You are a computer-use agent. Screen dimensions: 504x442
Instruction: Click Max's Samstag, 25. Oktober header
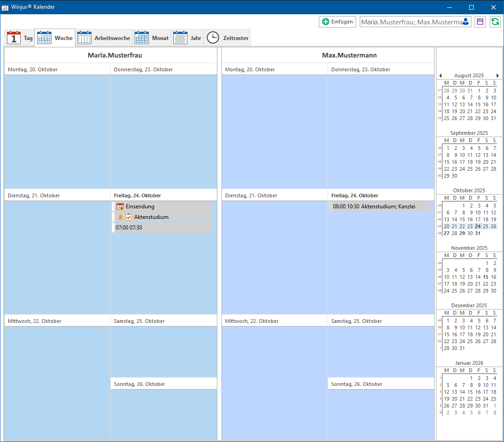click(x=381, y=321)
